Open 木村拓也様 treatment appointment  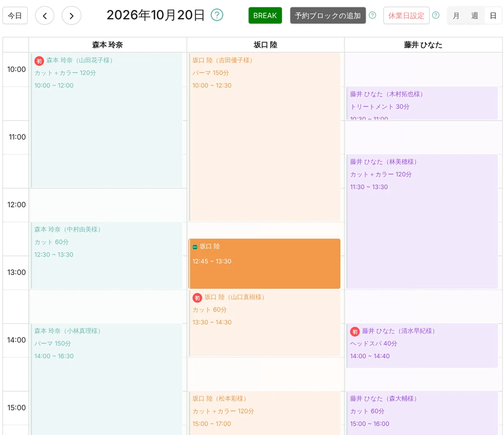422,103
